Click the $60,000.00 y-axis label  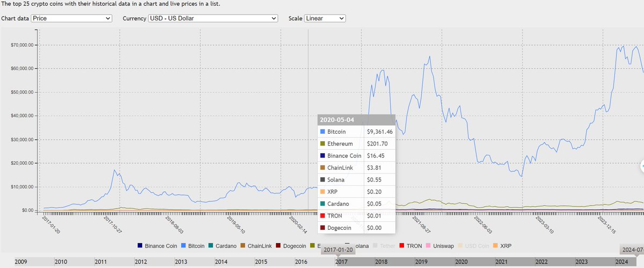23,69
